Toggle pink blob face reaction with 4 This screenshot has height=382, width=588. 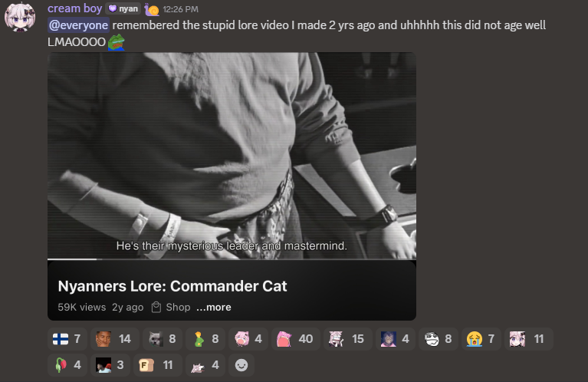coord(248,339)
